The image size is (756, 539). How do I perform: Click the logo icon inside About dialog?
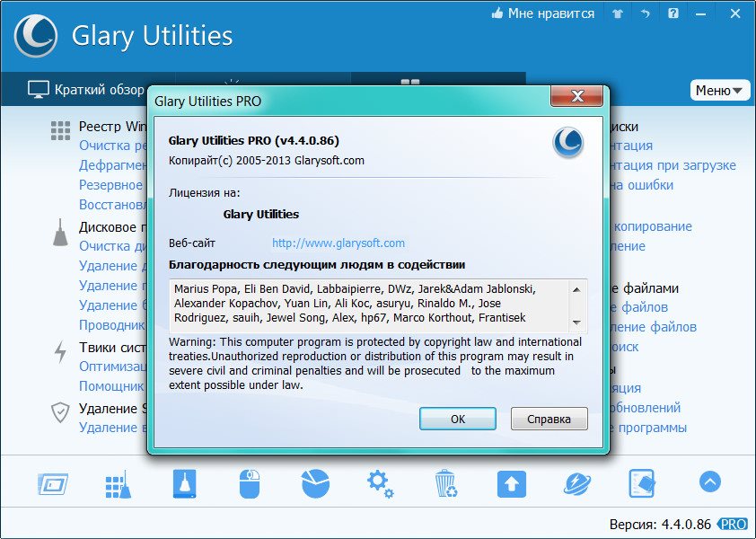click(568, 143)
